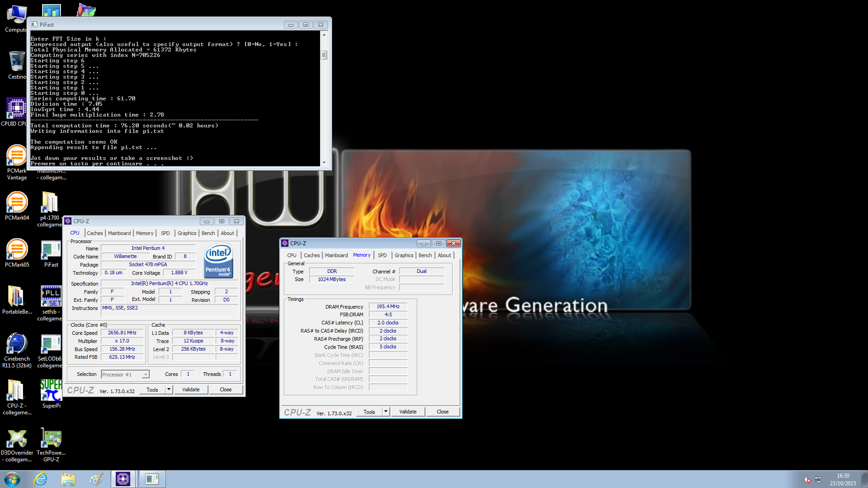Viewport: 868px width, 488px height.
Task: Open the Cinebench R11.5 (32bit) shortcut
Action: point(17,350)
